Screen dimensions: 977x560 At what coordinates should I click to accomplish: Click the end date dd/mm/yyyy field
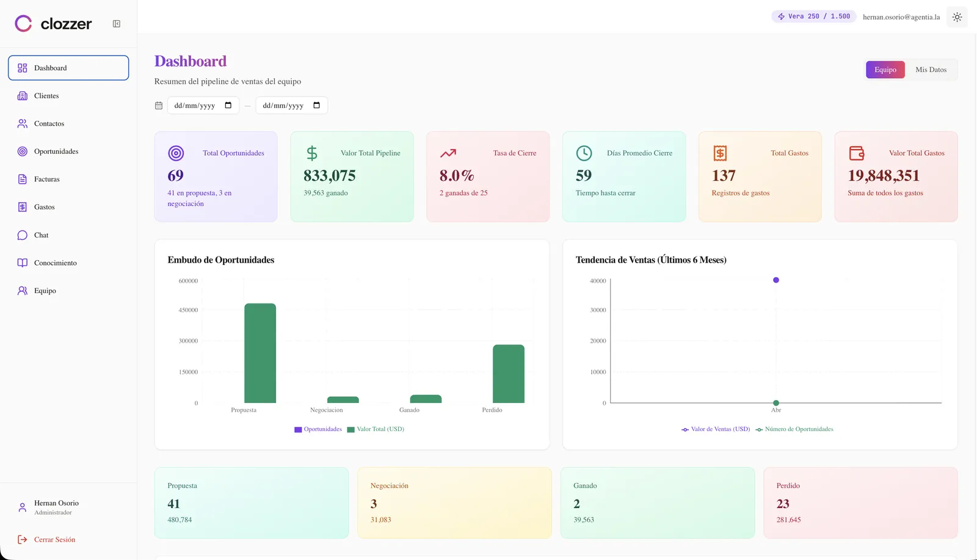(x=291, y=105)
